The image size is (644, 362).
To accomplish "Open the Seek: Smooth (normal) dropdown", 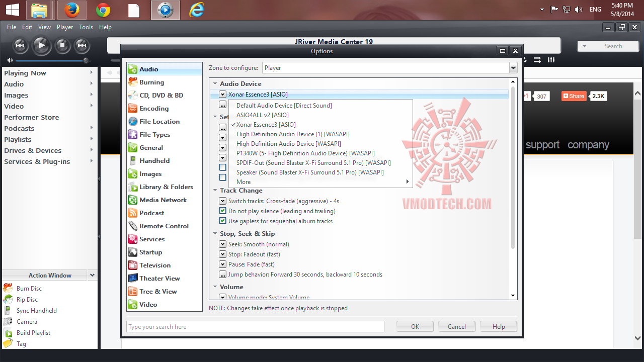I will coord(223,244).
